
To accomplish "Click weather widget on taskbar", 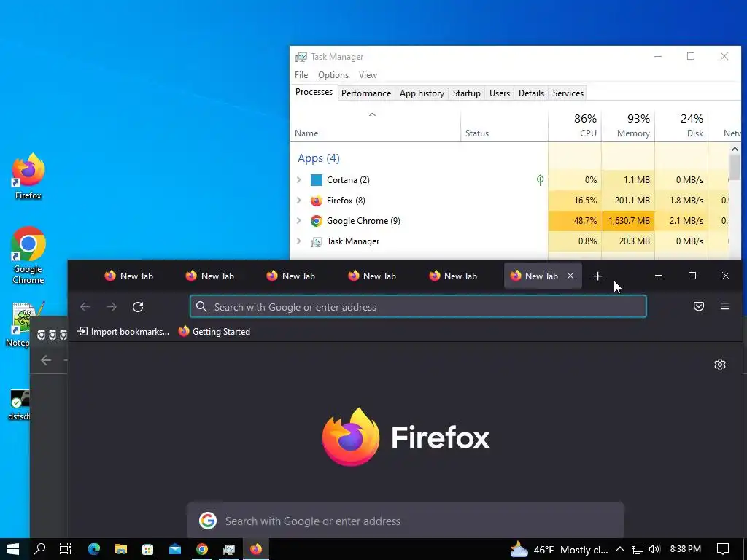I will [x=559, y=550].
